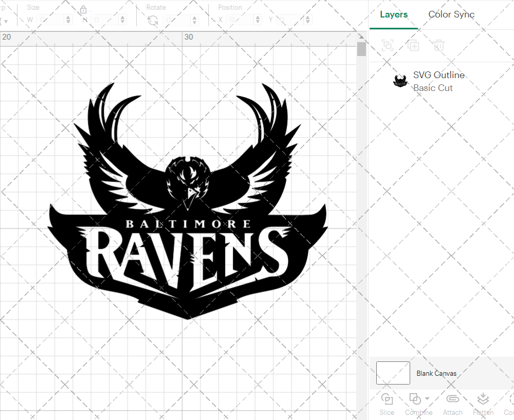Click the canvas vertical scrollbar
The image size is (514, 420).
coord(362,49)
